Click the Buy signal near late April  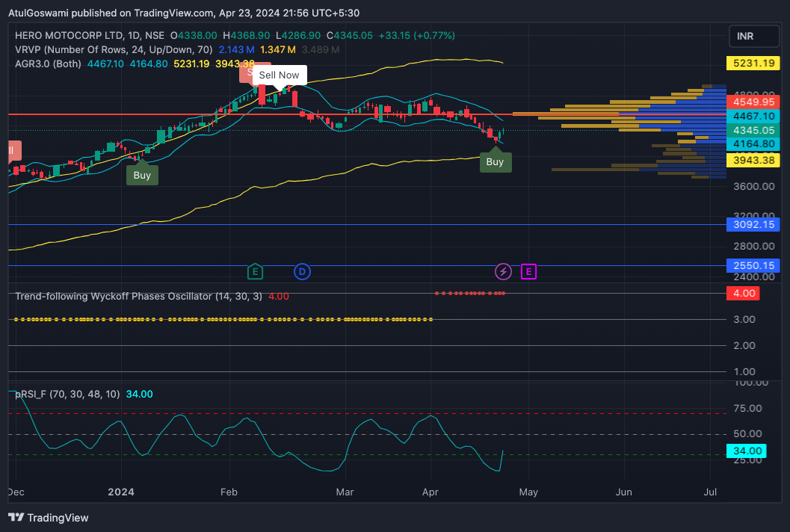pyautogui.click(x=496, y=161)
